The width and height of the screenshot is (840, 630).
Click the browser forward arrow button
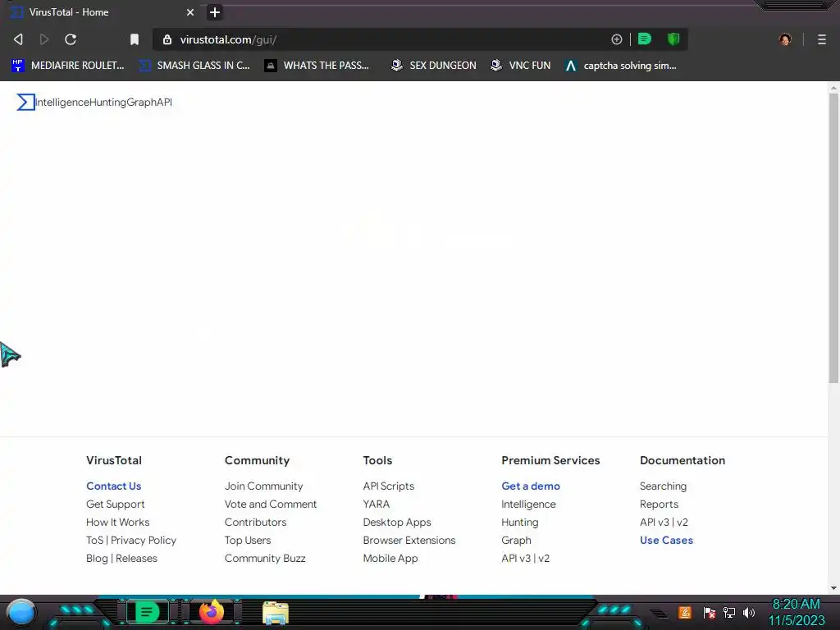[44, 39]
